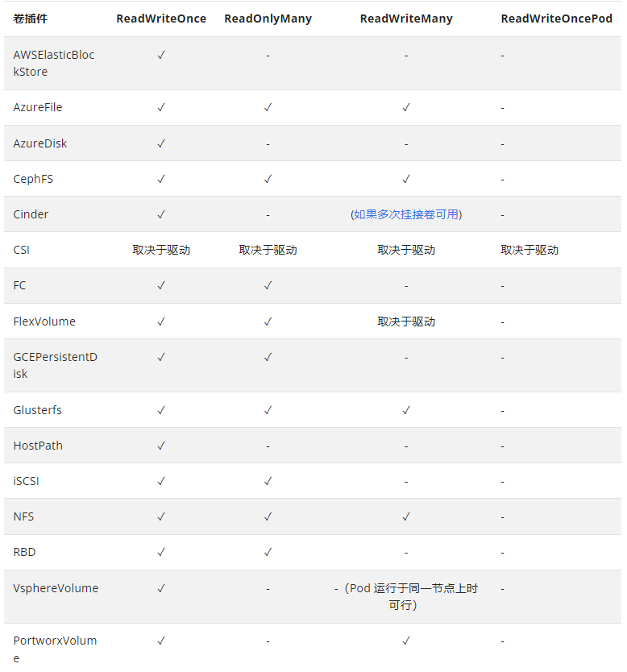Click HostPath's ReadWriteOnce checkmark
The width and height of the screenshot is (627, 672).
point(161,446)
